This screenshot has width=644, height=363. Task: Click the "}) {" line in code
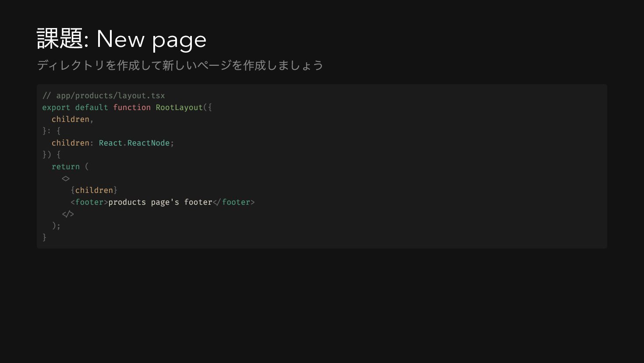click(x=52, y=155)
